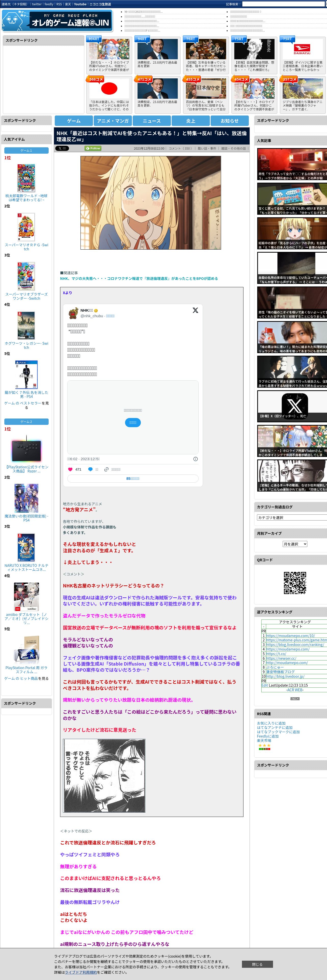Click the article's anime girl header image
This screenshot has width=327, height=980.
coord(151,203)
